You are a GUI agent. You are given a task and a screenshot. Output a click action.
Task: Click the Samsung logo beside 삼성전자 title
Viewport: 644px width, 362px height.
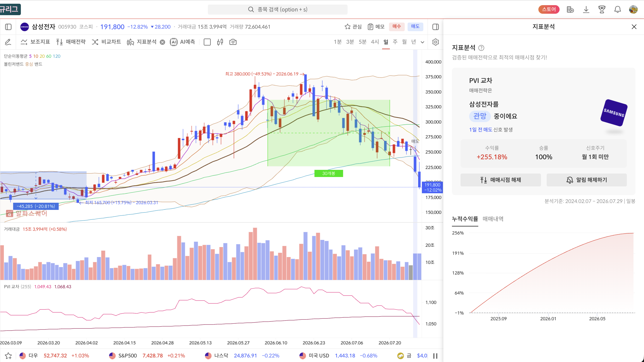point(25,27)
